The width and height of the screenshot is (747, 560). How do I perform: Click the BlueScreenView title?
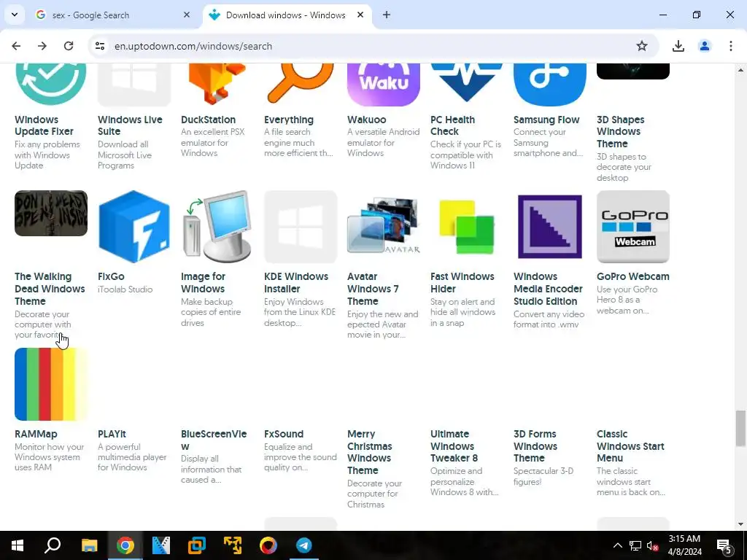coord(214,440)
